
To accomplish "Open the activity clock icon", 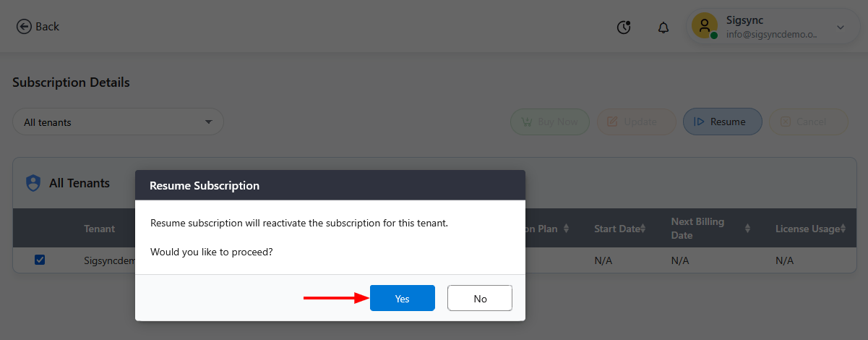I will 624,27.
